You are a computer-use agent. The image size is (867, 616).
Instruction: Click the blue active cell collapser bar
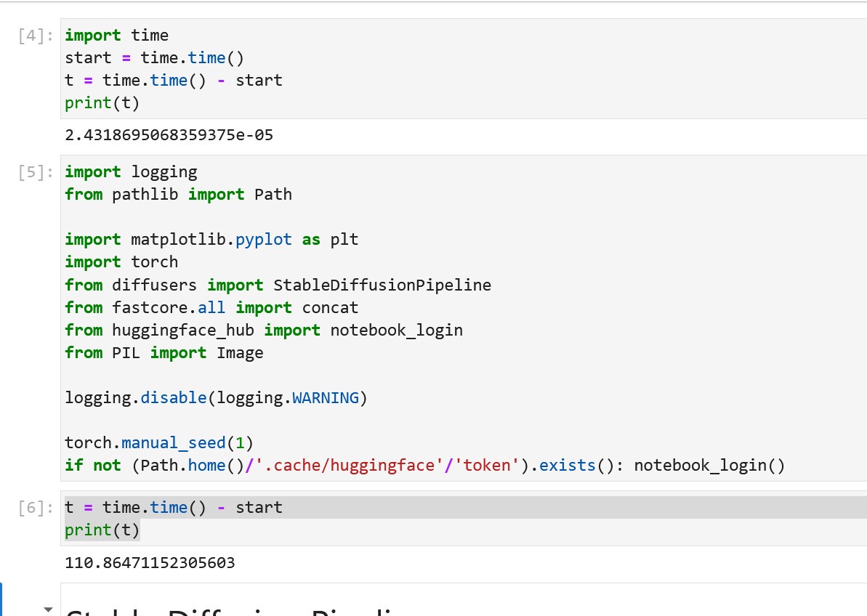pos(2,599)
